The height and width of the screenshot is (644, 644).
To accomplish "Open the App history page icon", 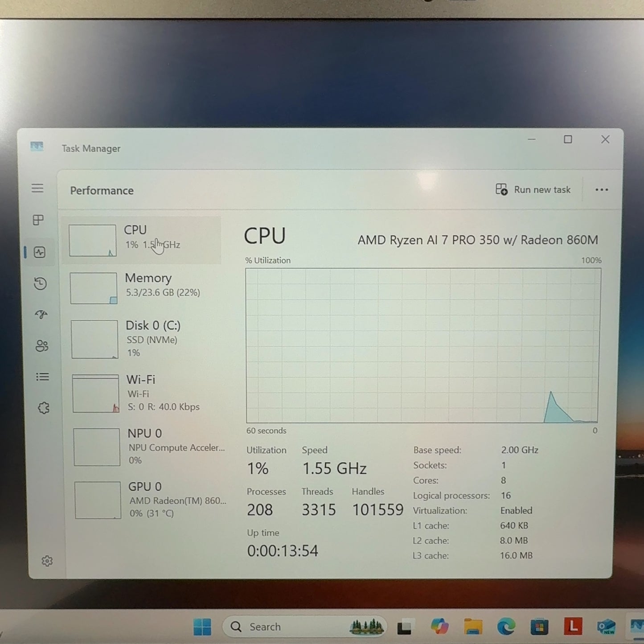I will pyautogui.click(x=41, y=283).
